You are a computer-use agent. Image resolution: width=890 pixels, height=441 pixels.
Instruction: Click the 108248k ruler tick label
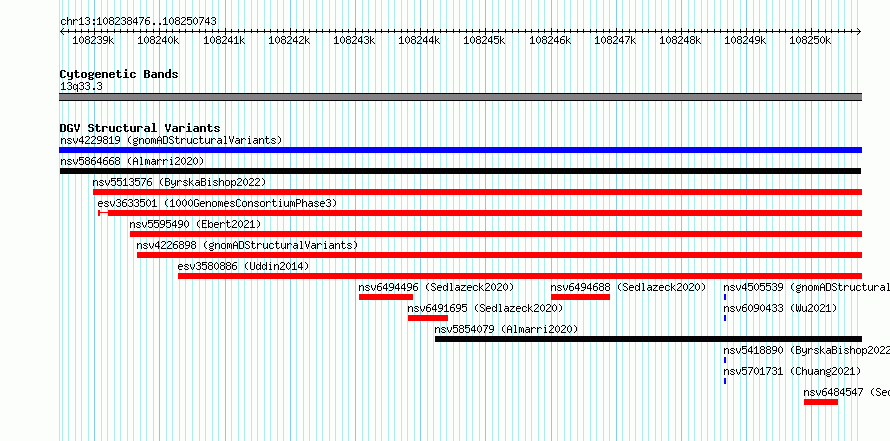680,40
